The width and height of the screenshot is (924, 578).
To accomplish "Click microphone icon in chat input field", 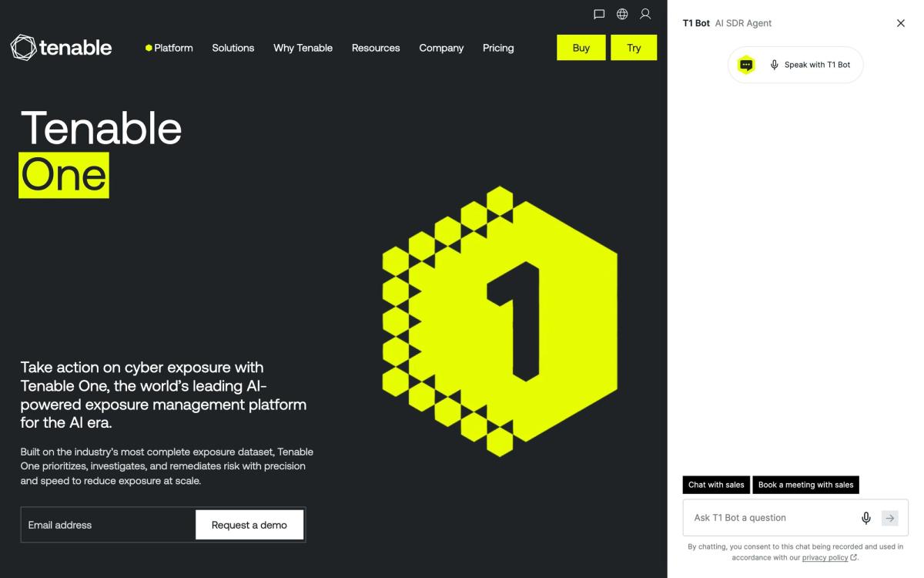I will (866, 518).
